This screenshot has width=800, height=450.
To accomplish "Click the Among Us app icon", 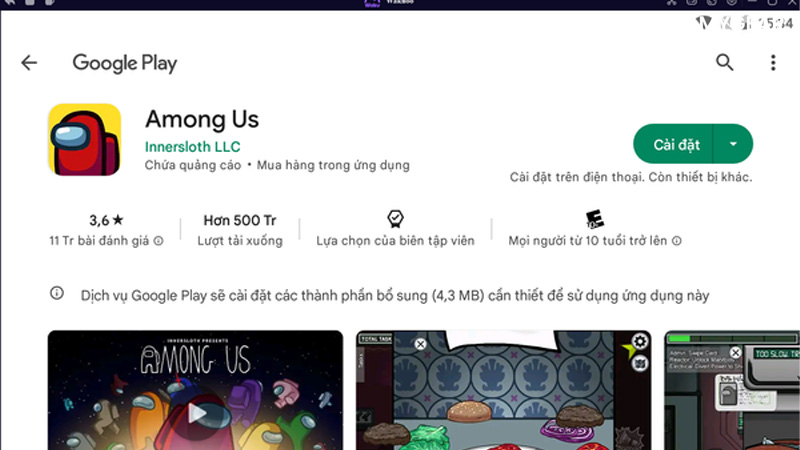I will pos(85,140).
